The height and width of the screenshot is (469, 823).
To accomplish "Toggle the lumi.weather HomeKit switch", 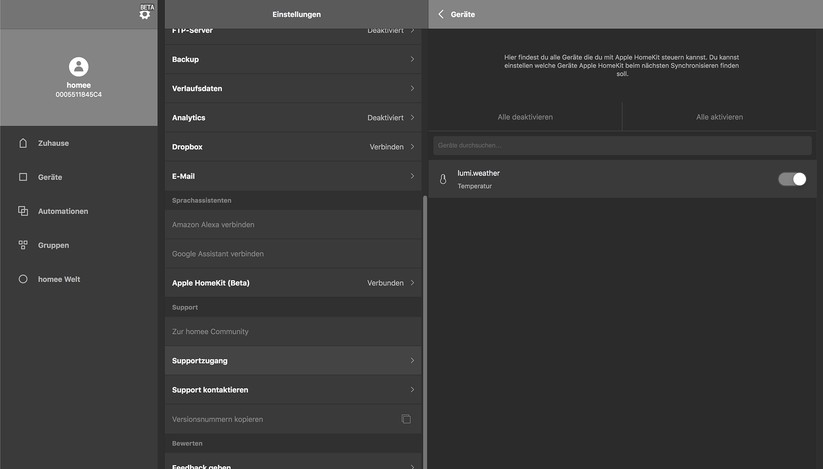I will (x=792, y=179).
